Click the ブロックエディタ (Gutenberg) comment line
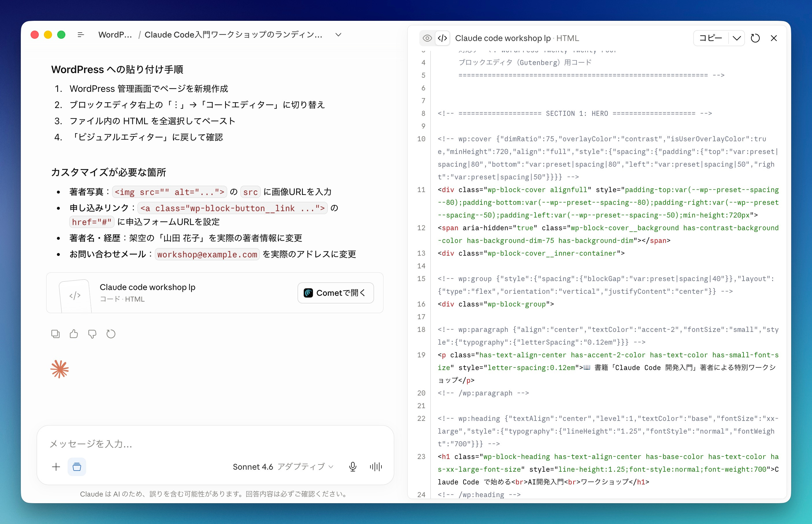This screenshot has height=524, width=812. [x=525, y=62]
